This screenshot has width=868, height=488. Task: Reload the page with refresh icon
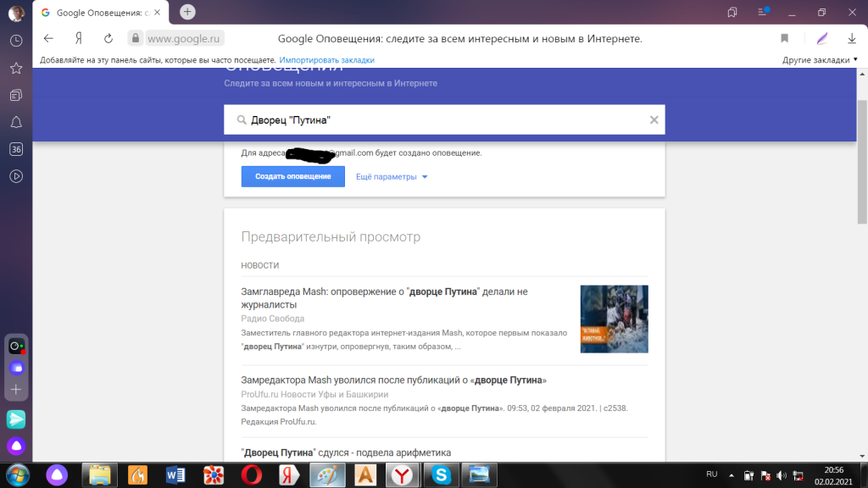tap(108, 38)
